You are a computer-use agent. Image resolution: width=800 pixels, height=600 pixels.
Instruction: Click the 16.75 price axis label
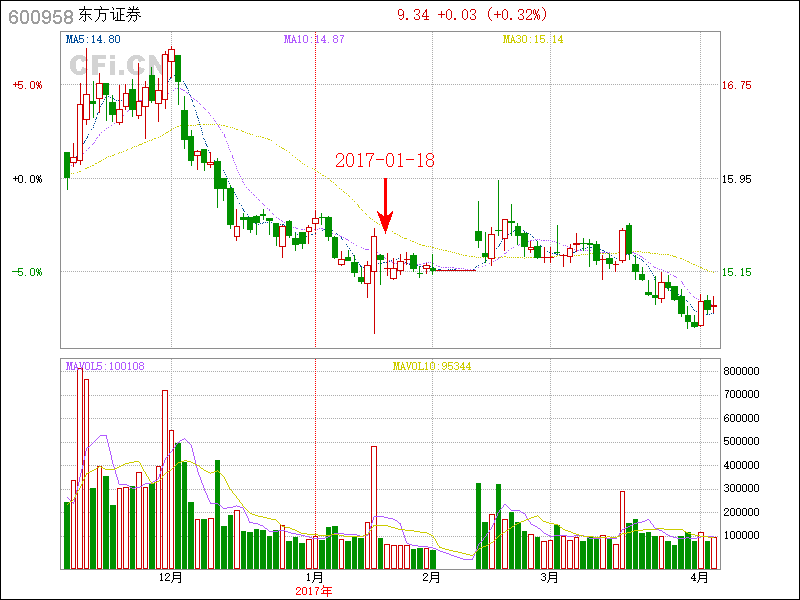tap(737, 85)
